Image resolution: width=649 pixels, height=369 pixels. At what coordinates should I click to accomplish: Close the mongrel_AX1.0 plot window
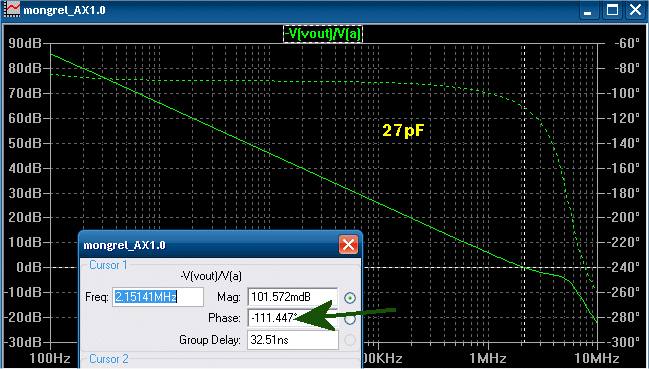point(636,10)
